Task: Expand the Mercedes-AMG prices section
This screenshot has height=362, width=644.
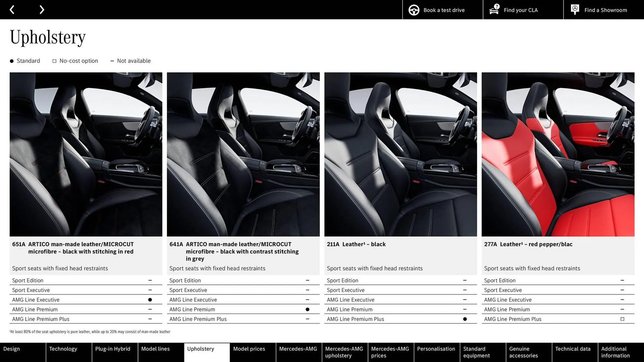Action: click(x=390, y=352)
